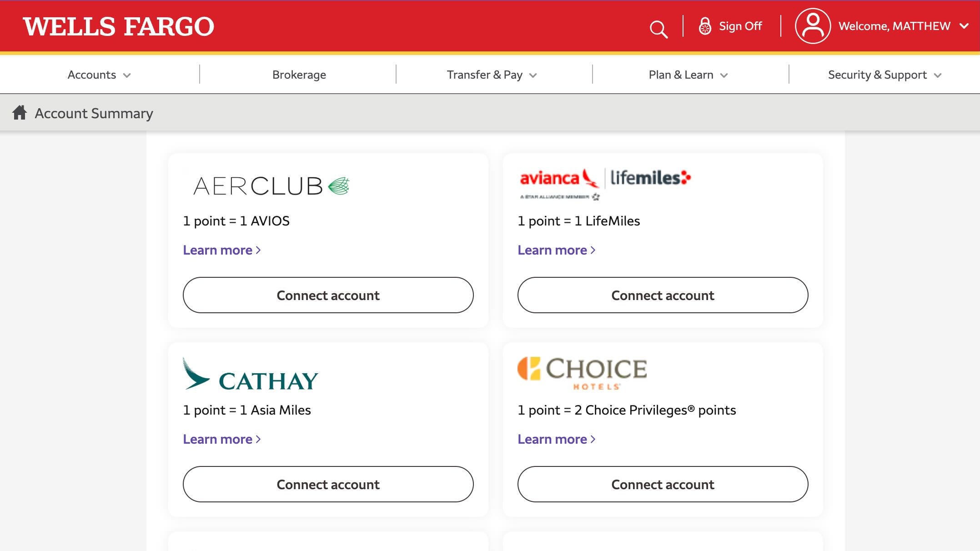Viewport: 980px width, 551px height.
Task: Connect account for Cathay
Action: pos(328,484)
